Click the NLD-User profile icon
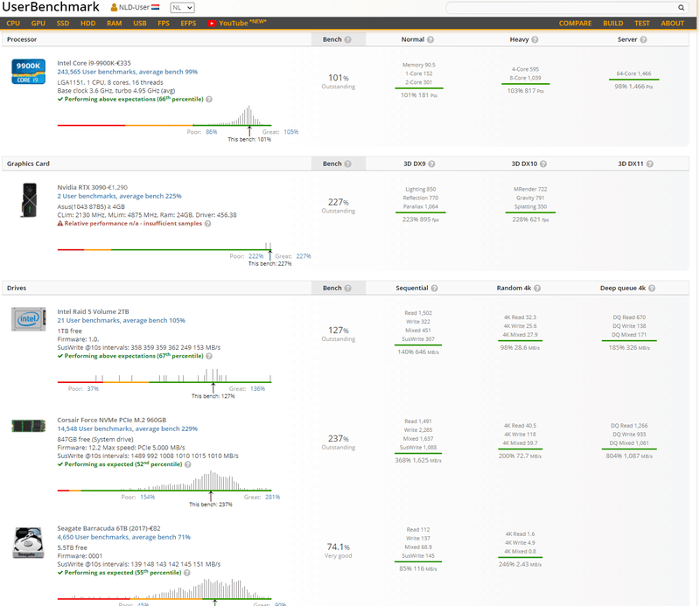The image size is (700, 606). (x=114, y=8)
